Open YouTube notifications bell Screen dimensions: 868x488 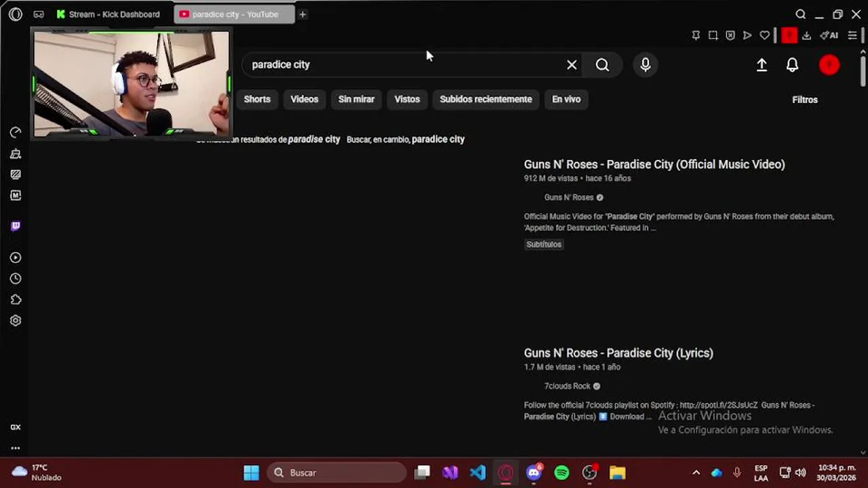click(x=792, y=64)
